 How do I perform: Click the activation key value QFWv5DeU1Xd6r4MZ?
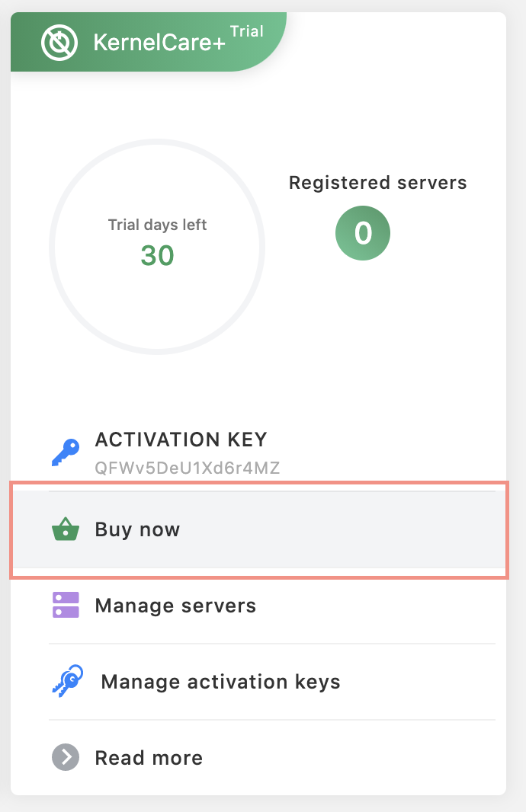pos(188,467)
